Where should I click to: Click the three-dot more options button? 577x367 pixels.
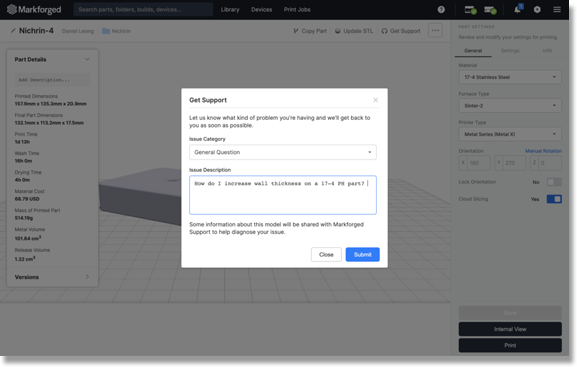point(435,31)
